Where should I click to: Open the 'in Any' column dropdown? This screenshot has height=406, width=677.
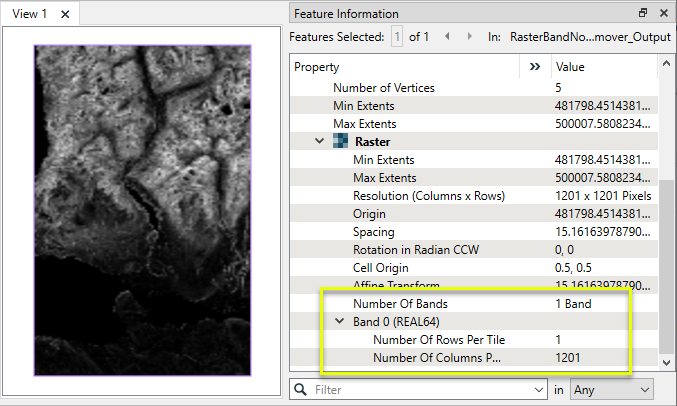click(611, 388)
